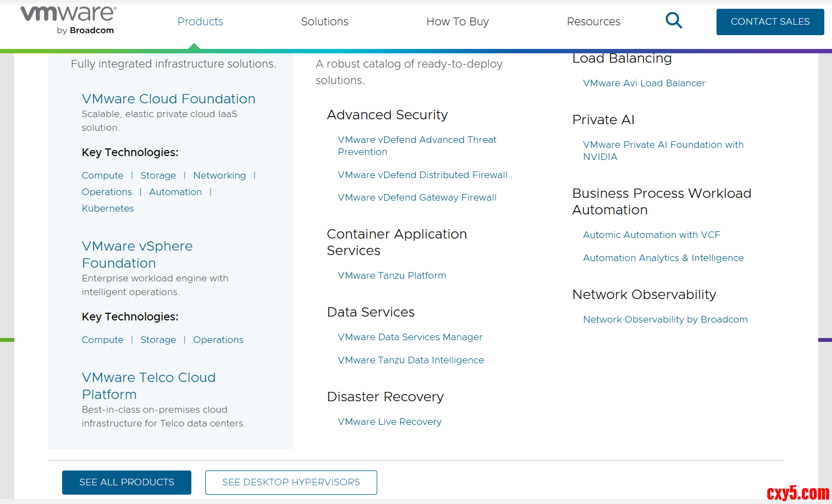The image size is (832, 504).
Task: Open VMware Telco Cloud Platform link
Action: [x=148, y=386]
